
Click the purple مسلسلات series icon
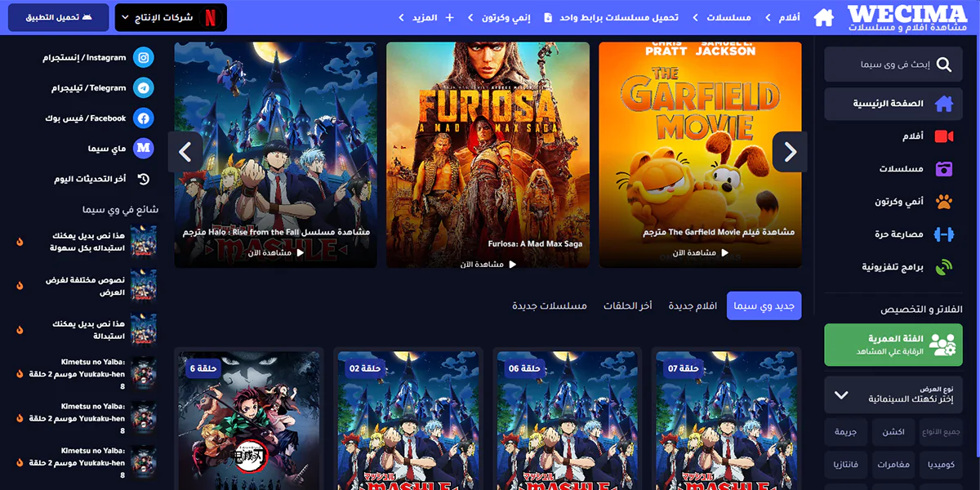944,169
